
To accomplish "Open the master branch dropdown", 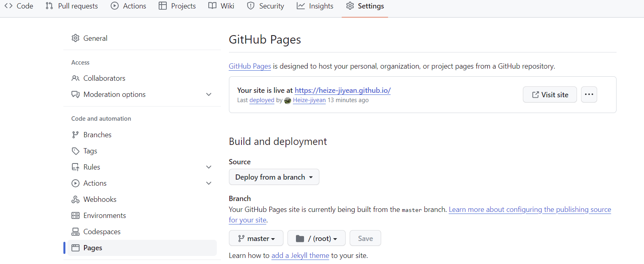I will (256, 238).
